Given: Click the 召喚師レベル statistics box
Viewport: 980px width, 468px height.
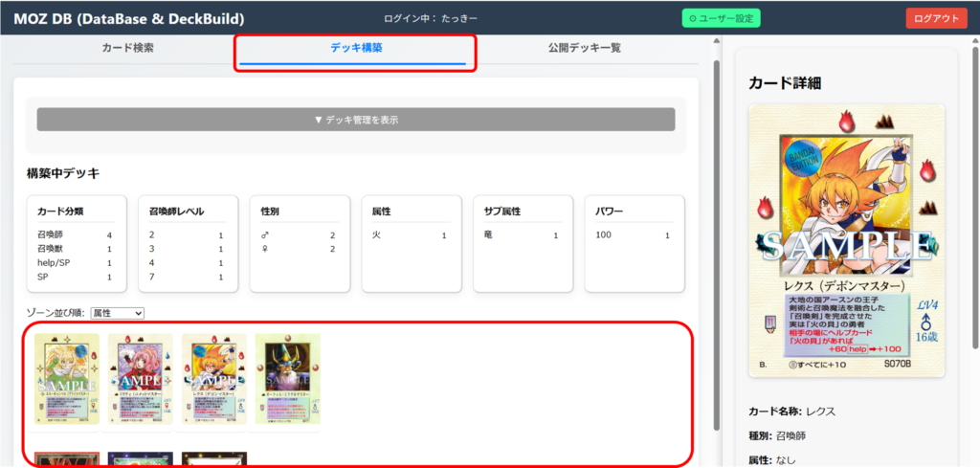Looking at the screenshot, I should click(189, 244).
